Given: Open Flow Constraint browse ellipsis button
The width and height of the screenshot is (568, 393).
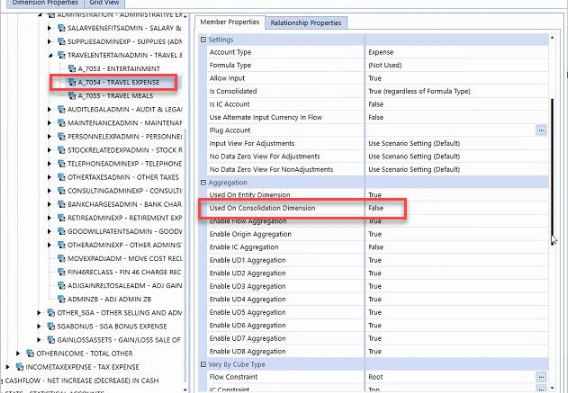Looking at the screenshot, I should pos(541,377).
